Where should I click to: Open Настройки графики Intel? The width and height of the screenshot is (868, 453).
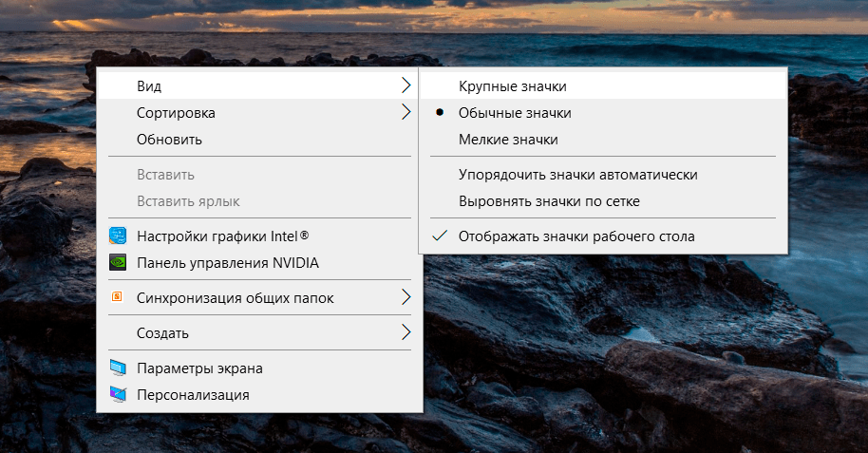point(222,236)
